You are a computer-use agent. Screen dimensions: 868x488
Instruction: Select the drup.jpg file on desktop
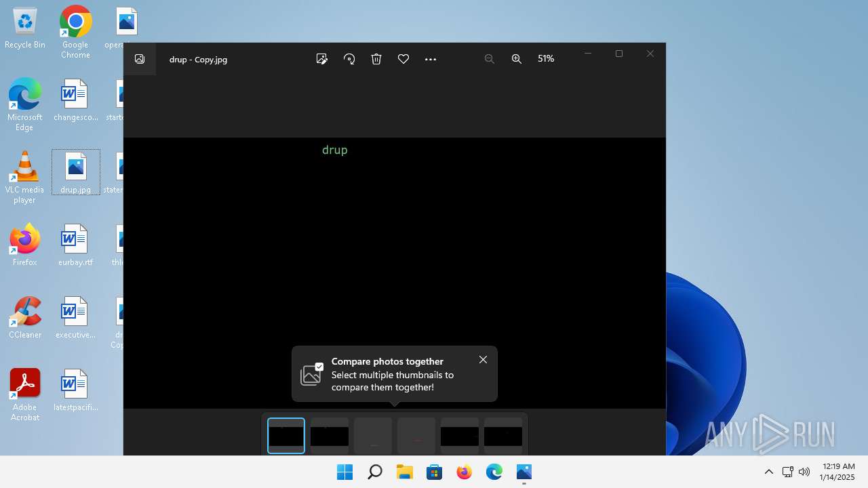(x=75, y=173)
